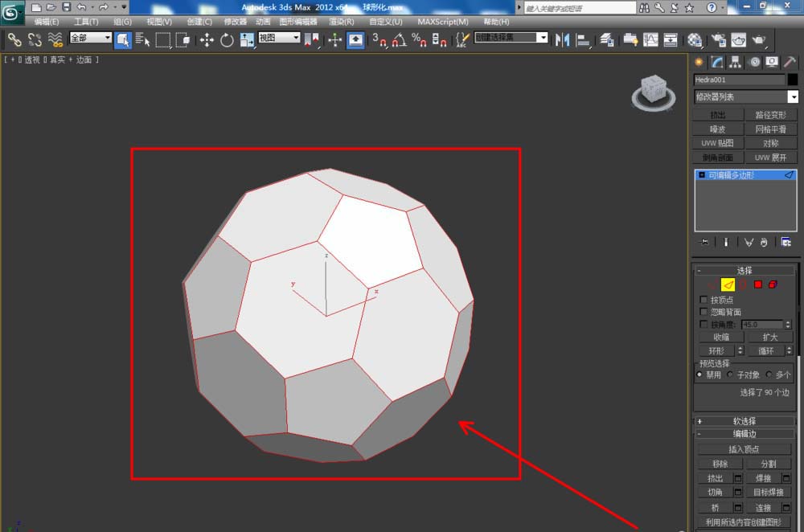Click the Redo arrow icon
The height and width of the screenshot is (532, 804).
tap(104, 7)
